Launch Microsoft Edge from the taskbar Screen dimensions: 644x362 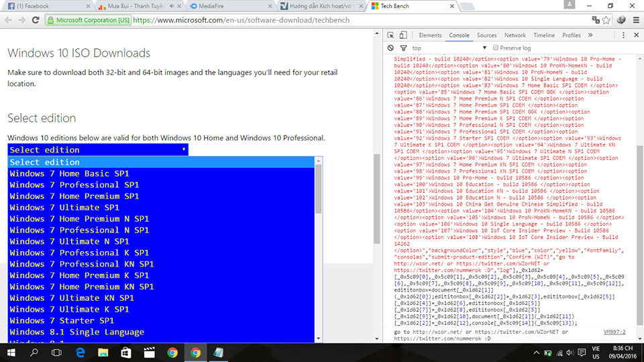(x=80, y=353)
